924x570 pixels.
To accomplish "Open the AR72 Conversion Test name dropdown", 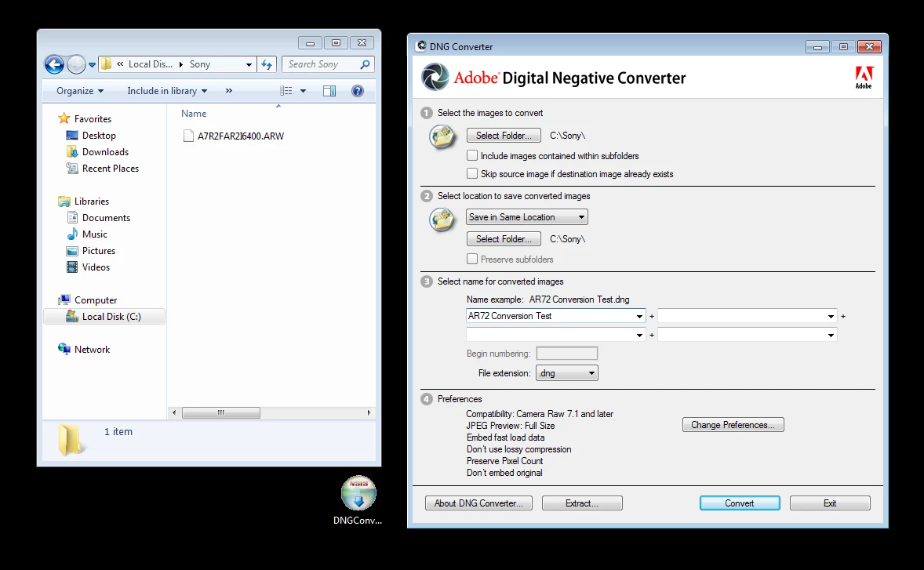I will coord(639,316).
